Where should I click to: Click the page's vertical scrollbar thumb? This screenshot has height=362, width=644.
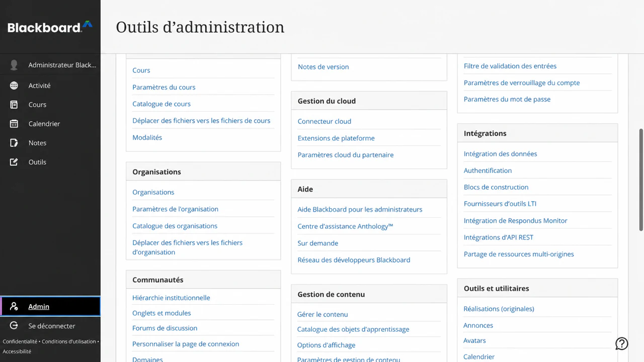tap(641, 179)
